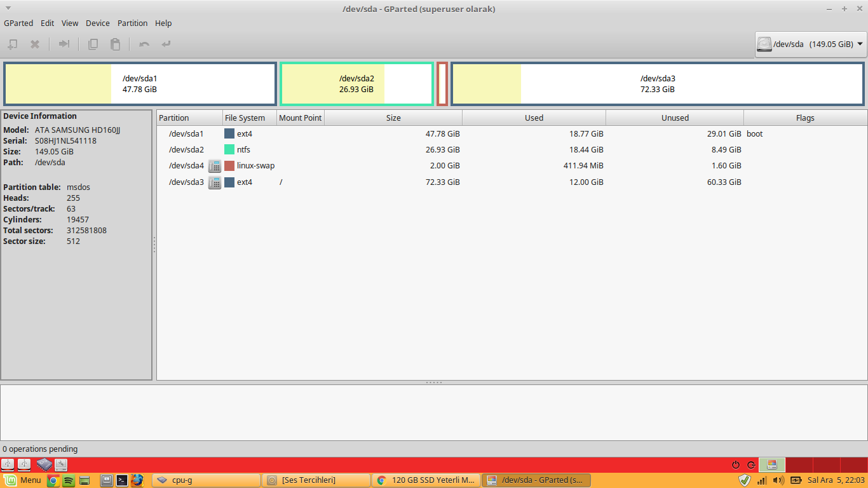Image resolution: width=868 pixels, height=488 pixels.
Task: Click the lock icon beside /dev/sda3
Action: (215, 182)
